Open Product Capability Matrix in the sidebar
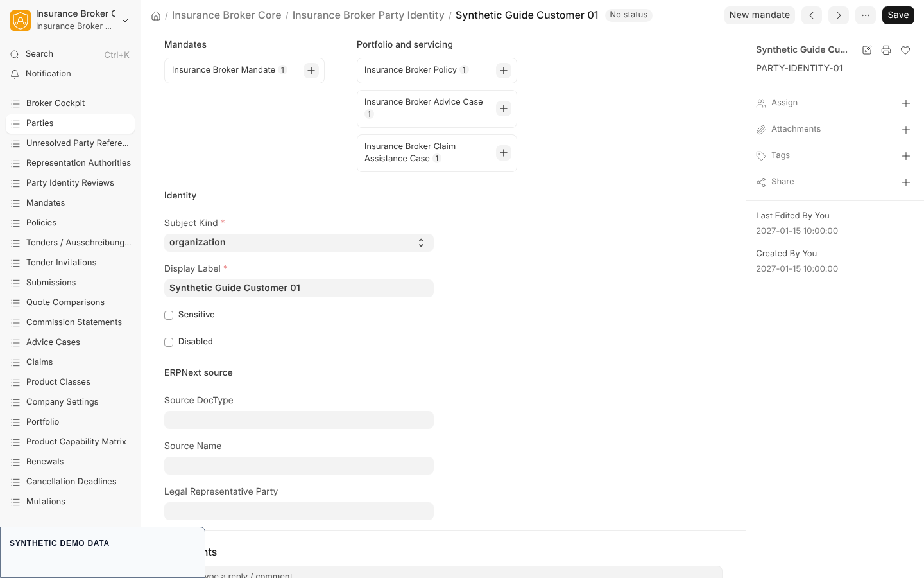924x578 pixels. click(70, 442)
